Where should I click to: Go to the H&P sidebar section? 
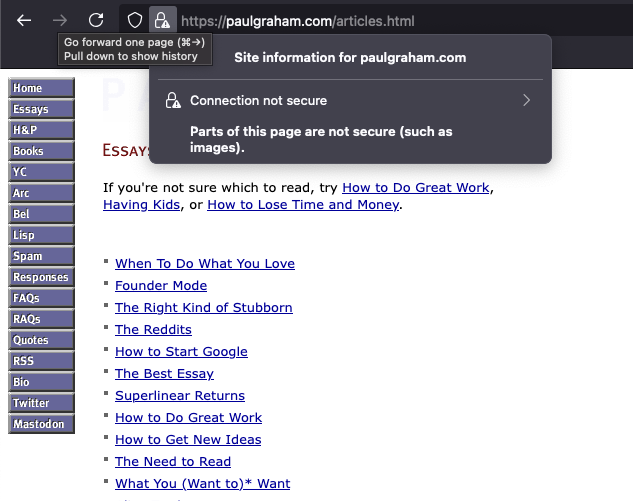(41, 130)
